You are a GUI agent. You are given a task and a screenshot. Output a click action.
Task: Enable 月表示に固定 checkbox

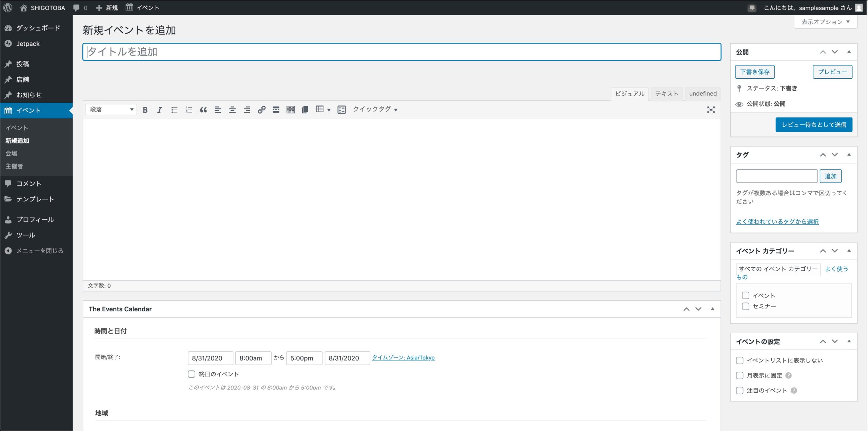pyautogui.click(x=740, y=375)
